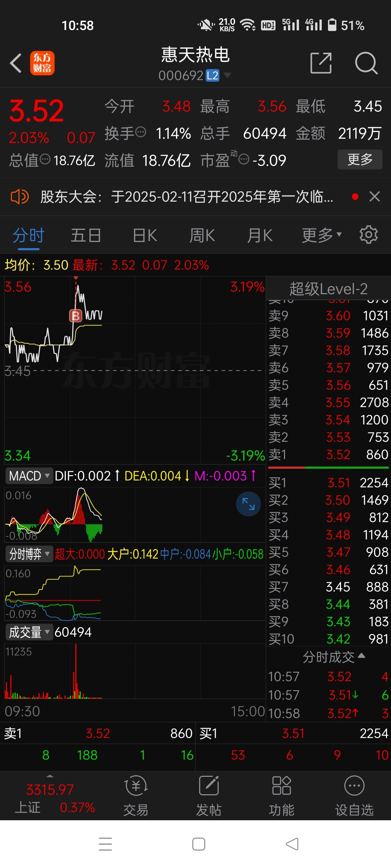Open the 发帖 post icon
Image resolution: width=391 pixels, height=868 pixels.
point(209,796)
